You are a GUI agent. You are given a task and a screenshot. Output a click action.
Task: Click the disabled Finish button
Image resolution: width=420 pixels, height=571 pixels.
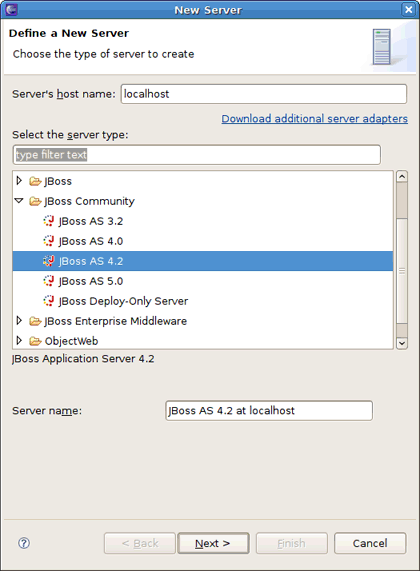(291, 543)
